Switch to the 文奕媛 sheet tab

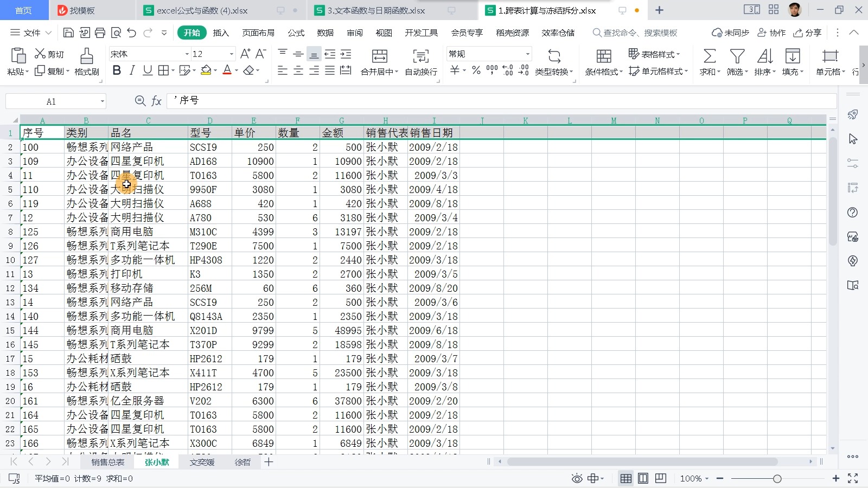point(202,462)
